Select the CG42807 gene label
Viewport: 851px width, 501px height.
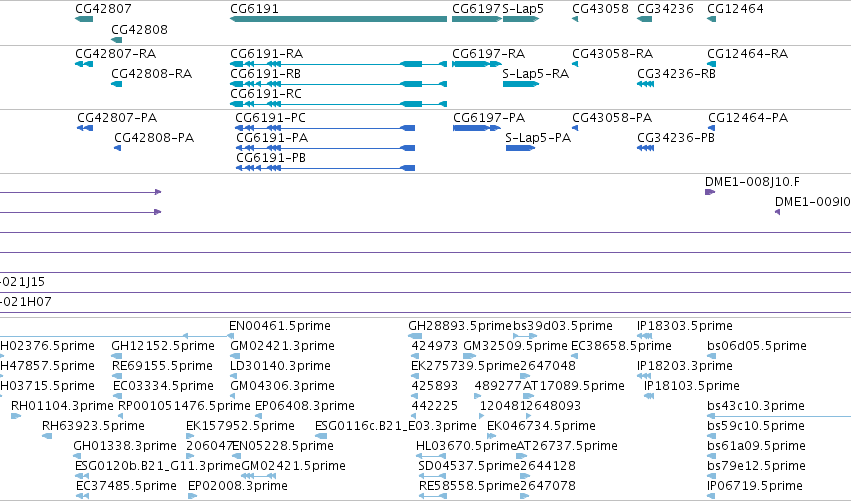[103, 9]
